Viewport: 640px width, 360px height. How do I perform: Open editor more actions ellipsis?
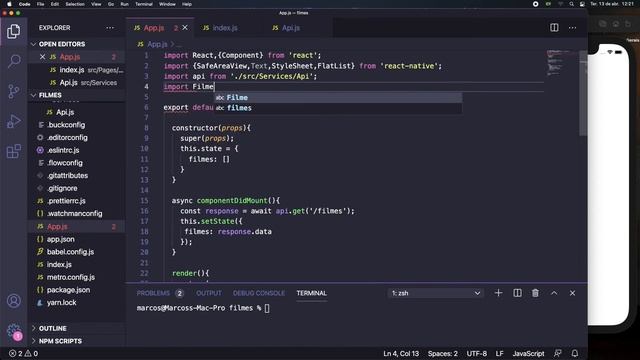pos(572,28)
